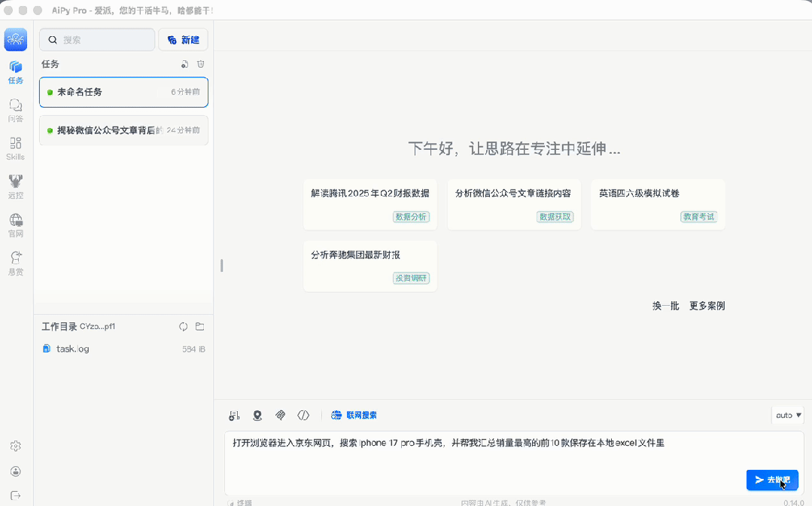Send the prompt with the 去做吧 button
Screen dimensions: 812x506
coord(772,480)
